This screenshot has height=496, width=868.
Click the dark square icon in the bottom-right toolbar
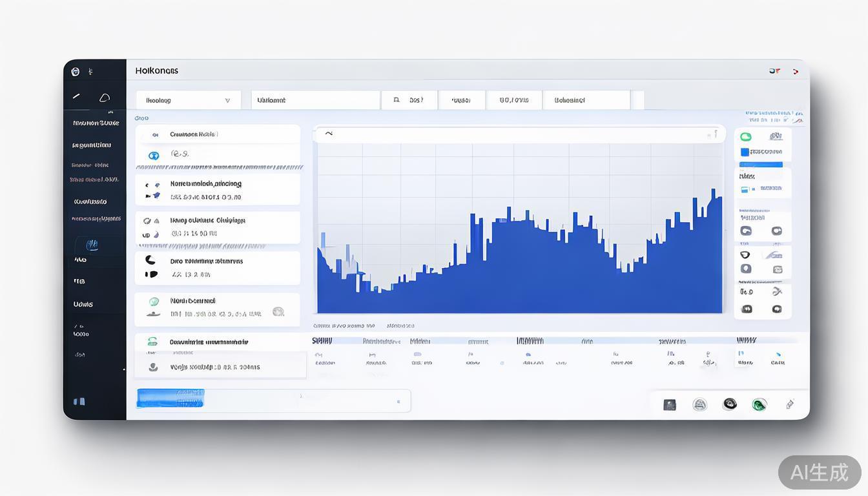[x=670, y=405]
